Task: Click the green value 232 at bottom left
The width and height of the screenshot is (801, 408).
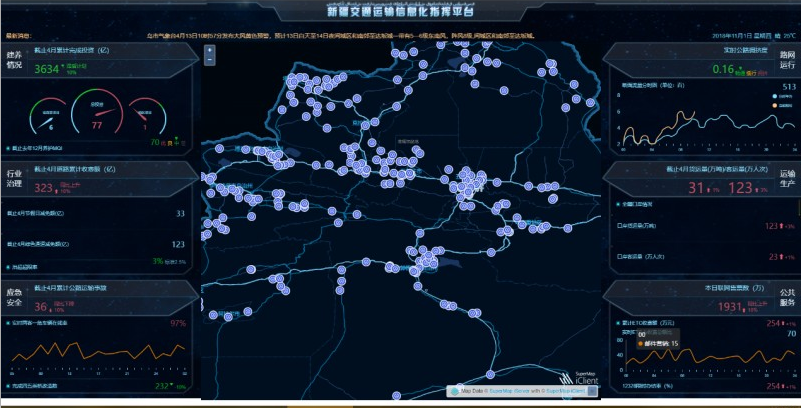Action: (x=162, y=386)
